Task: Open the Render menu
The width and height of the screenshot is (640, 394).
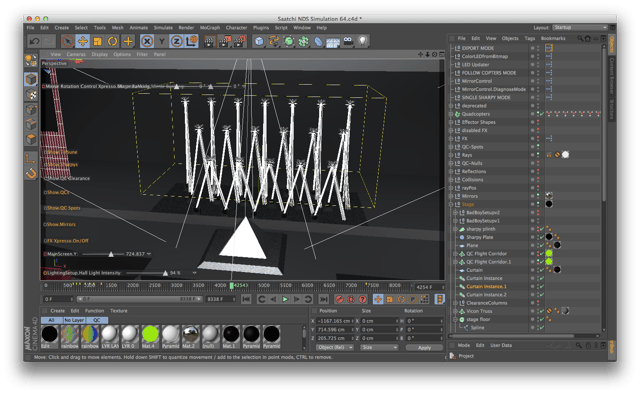Action: [x=186, y=28]
